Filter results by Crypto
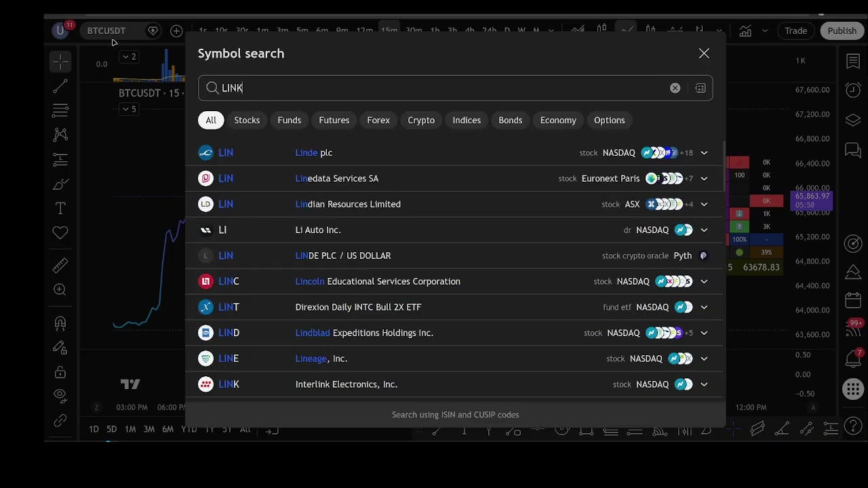 pyautogui.click(x=421, y=120)
